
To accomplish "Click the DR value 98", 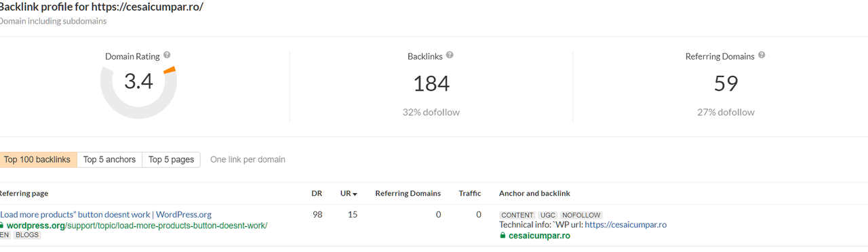I will coord(317,214).
